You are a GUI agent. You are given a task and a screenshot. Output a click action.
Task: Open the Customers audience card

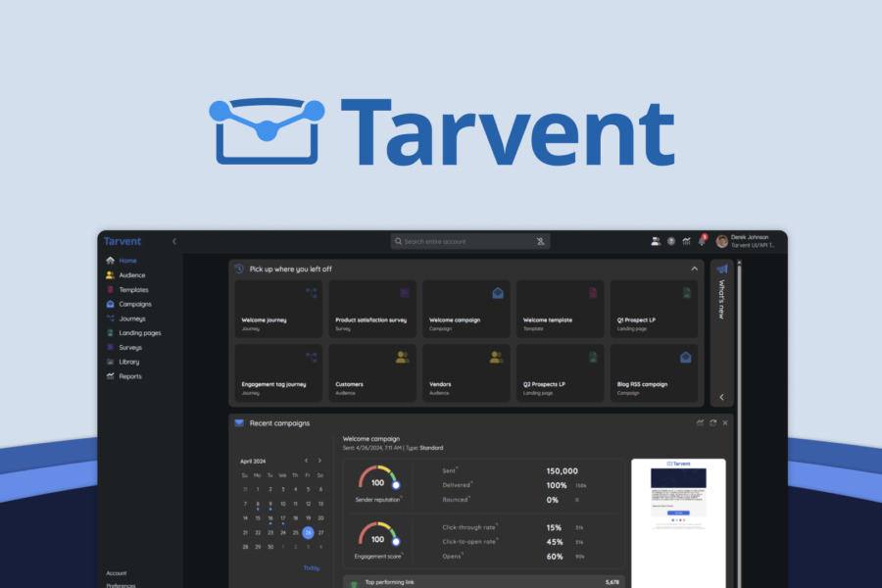371,372
